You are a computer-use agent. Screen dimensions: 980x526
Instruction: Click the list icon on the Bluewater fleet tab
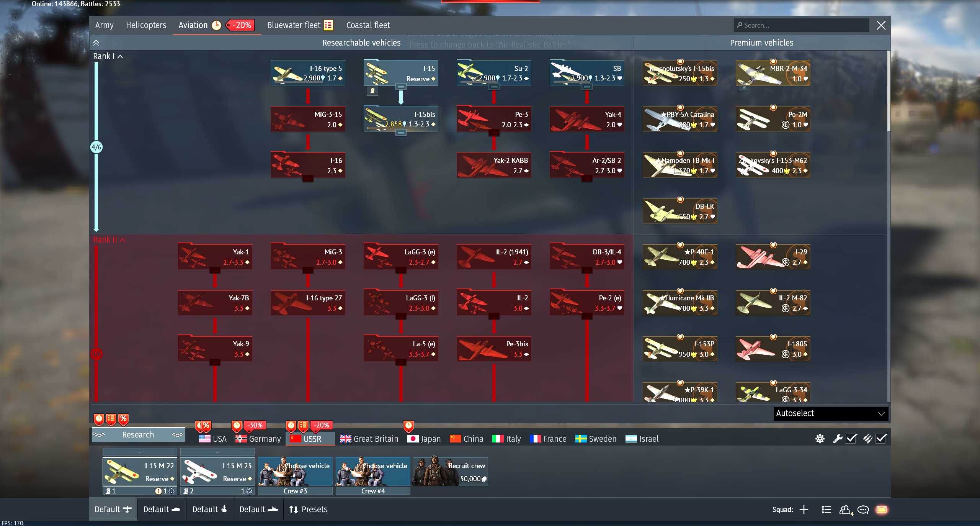point(328,25)
